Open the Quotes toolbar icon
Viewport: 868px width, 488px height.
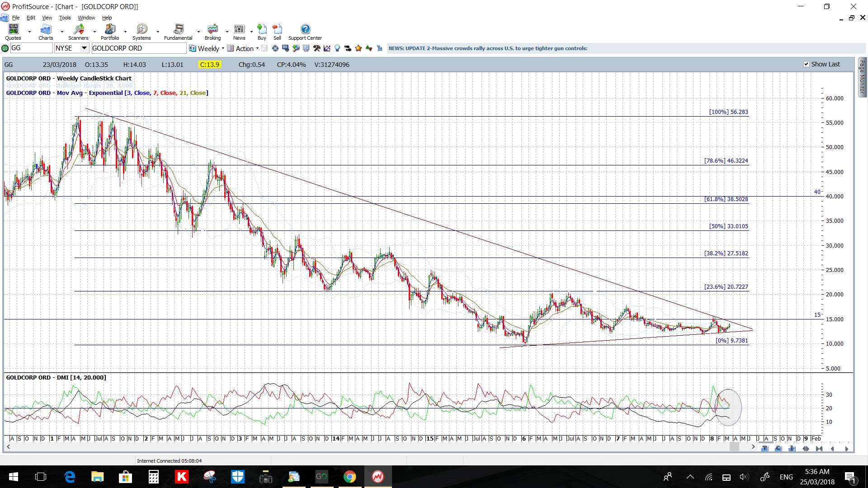pyautogui.click(x=13, y=29)
